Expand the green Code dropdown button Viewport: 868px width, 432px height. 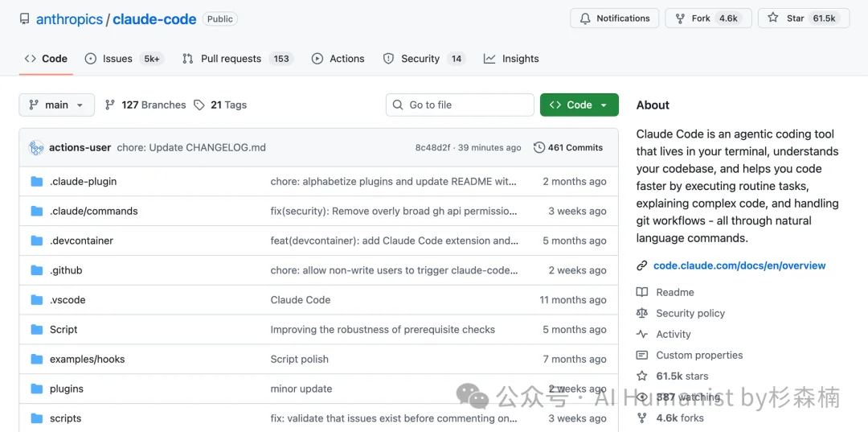(x=579, y=105)
